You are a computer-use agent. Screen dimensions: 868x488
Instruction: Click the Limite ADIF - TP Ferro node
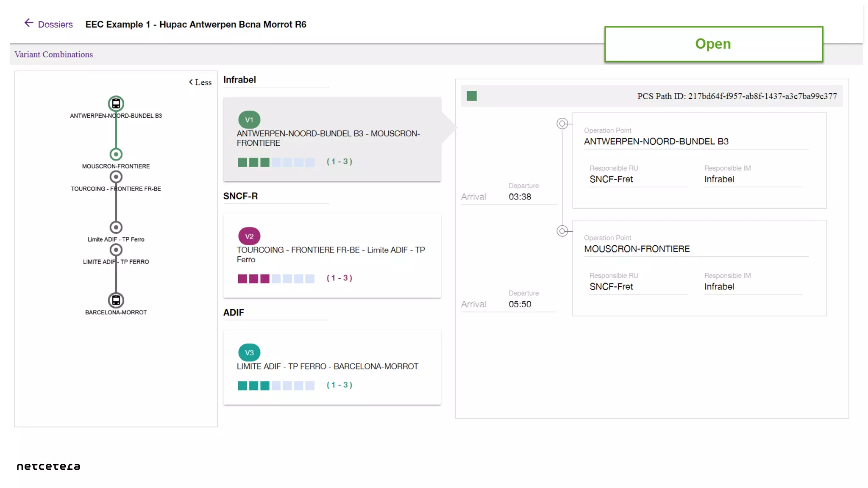pos(116,227)
